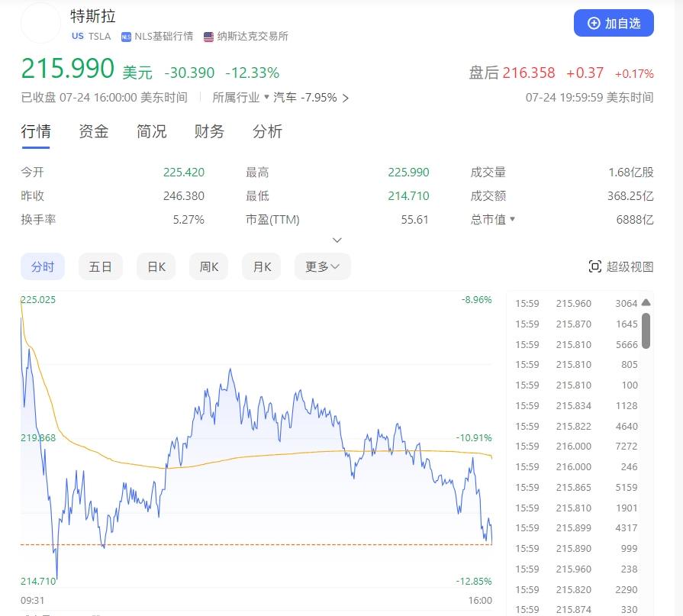Open the 简况 tab
The image size is (683, 616).
[x=152, y=131]
